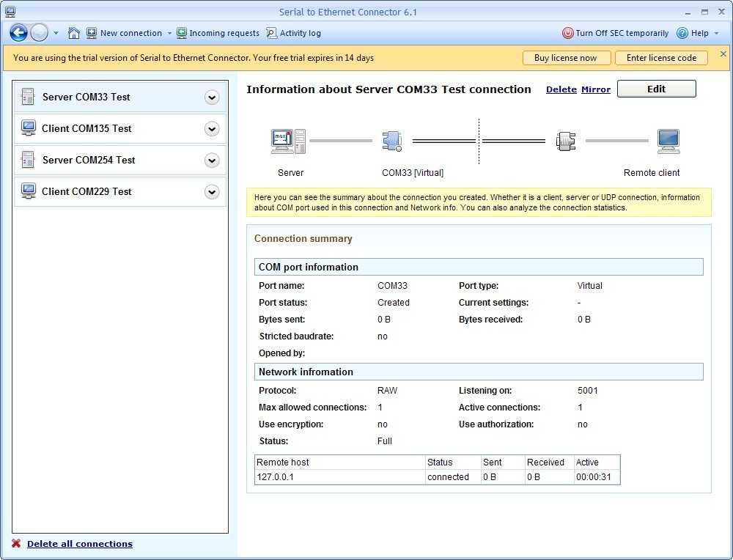The height and width of the screenshot is (560, 733).
Task: Dismiss the trial notification banner
Action: click(723, 54)
